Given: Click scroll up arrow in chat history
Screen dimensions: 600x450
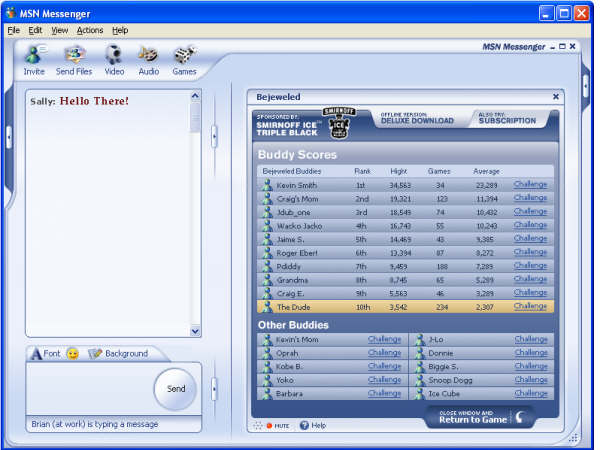Looking at the screenshot, I should (x=195, y=96).
